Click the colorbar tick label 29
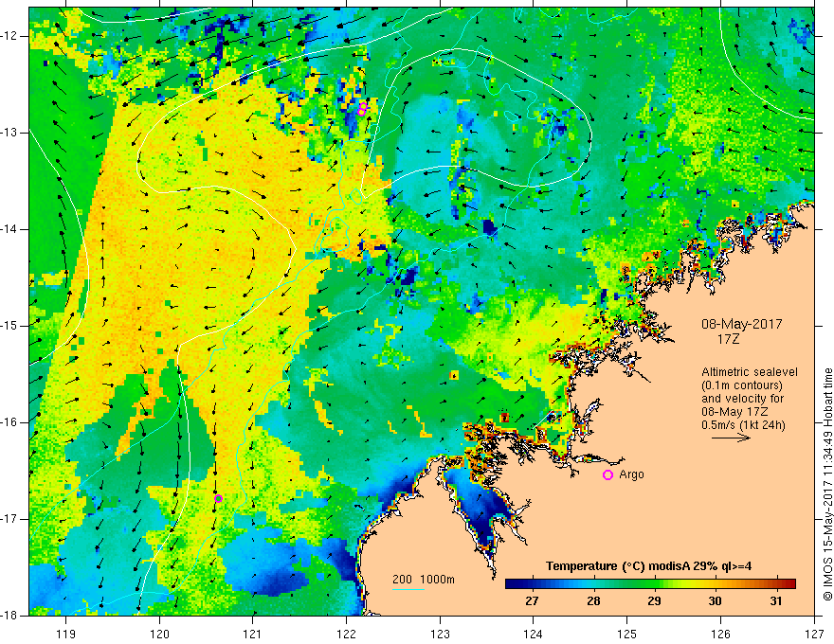This screenshot has height=644, width=834. point(654,601)
